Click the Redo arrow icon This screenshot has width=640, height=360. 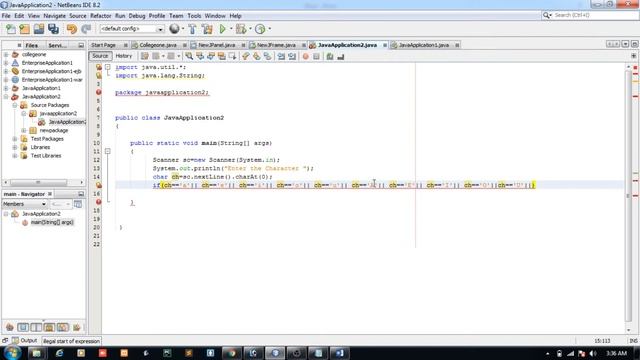[x=86, y=29]
